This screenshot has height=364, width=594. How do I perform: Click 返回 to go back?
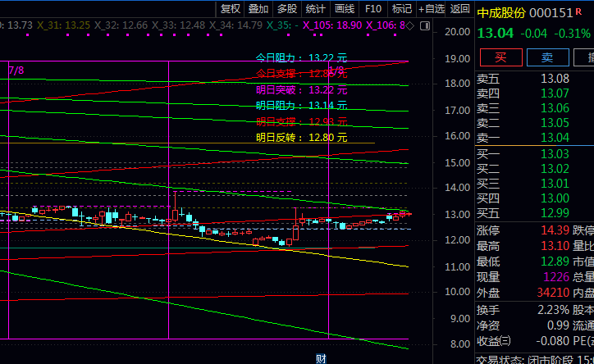coord(460,9)
